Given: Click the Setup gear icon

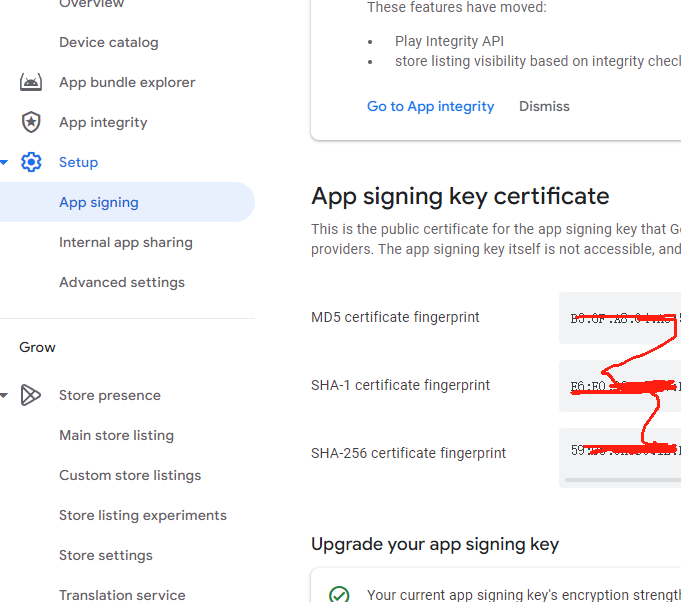Looking at the screenshot, I should (31, 162).
